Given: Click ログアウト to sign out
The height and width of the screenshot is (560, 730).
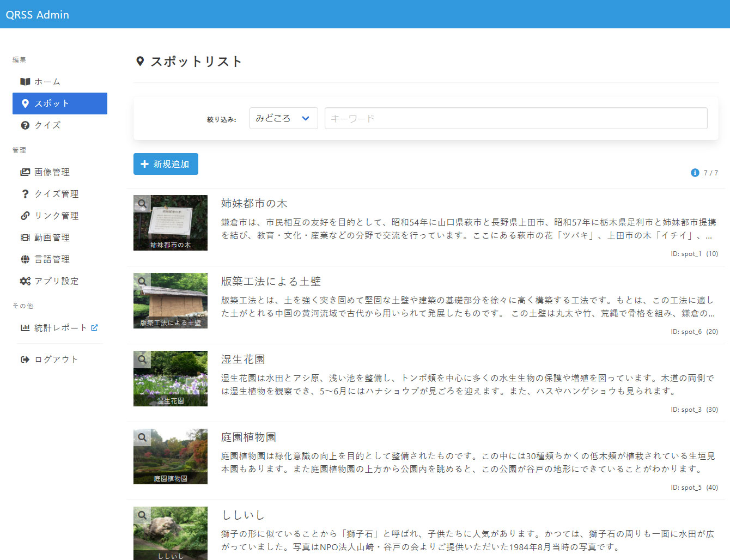Looking at the screenshot, I should click(56, 360).
